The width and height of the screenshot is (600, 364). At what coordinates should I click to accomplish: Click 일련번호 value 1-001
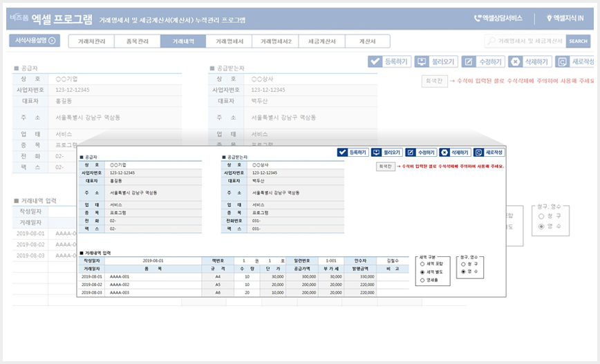331,261
